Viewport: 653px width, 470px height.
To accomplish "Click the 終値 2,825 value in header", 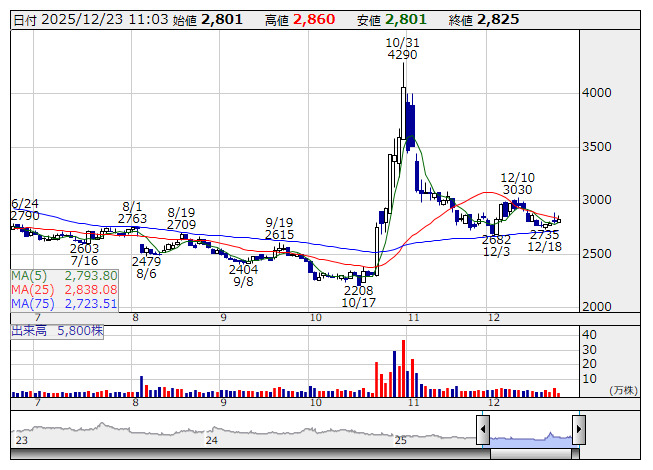I will point(497,19).
